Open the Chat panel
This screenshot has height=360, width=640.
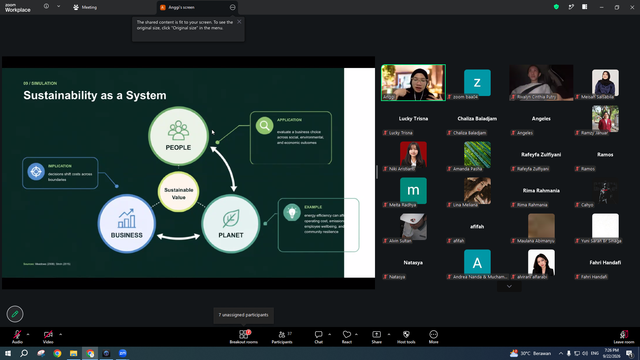(318, 337)
